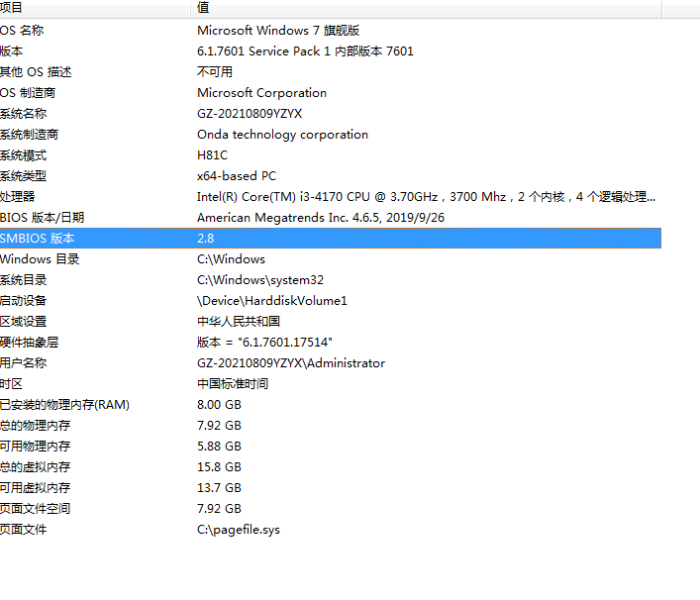Viewport: 700px width, 600px height.
Task: Click the H81C value
Action: click(212, 155)
